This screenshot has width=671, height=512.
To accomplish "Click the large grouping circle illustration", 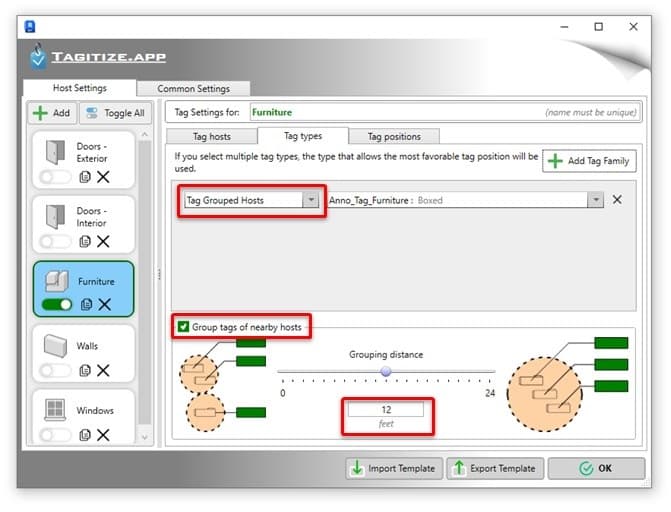I will [x=567, y=384].
